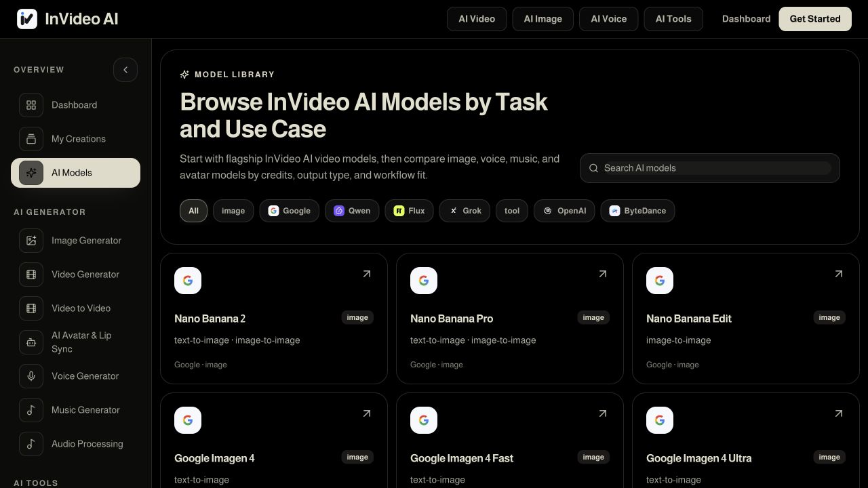Open the Google Imagen 4 Fast model title
868x488 pixels.
[462, 458]
